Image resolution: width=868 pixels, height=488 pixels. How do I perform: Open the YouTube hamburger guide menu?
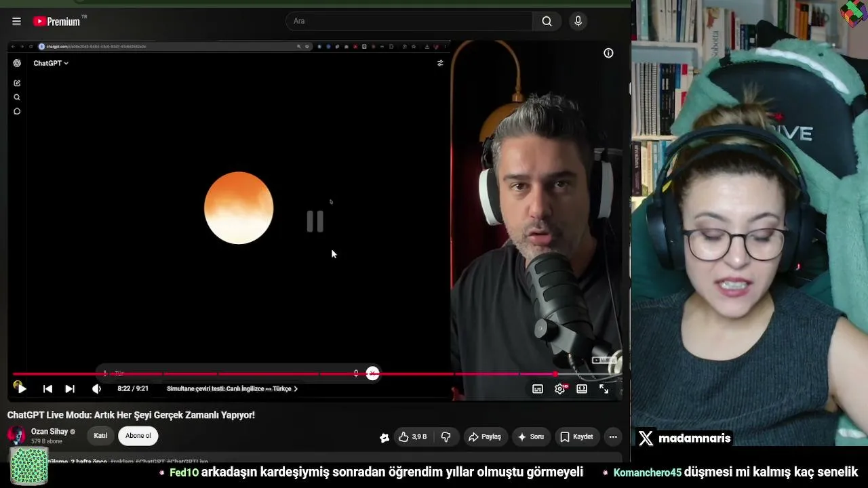coord(16,21)
